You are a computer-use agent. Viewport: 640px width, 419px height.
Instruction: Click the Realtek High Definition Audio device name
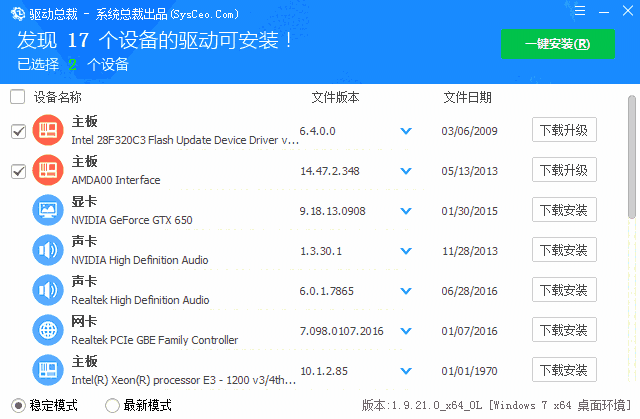click(140, 300)
